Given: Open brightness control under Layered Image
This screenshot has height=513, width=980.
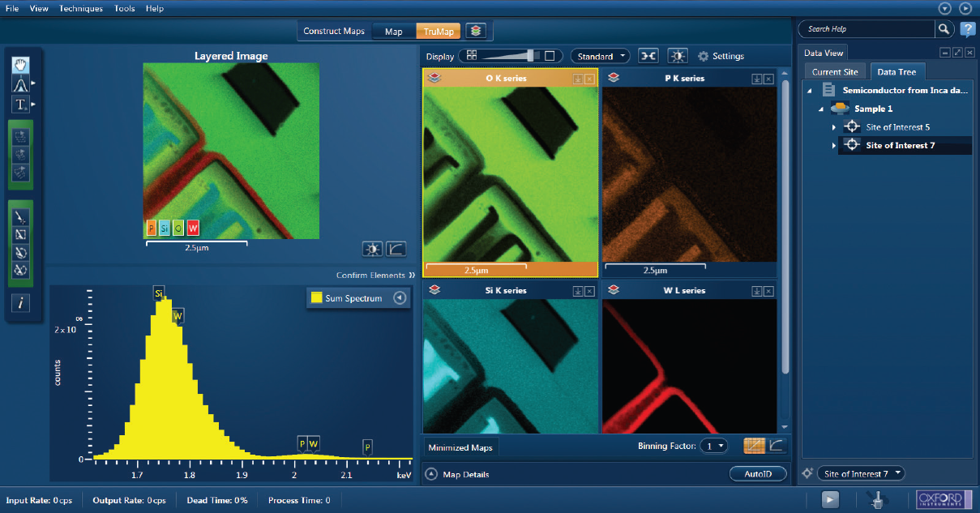Looking at the screenshot, I should pyautogui.click(x=372, y=248).
